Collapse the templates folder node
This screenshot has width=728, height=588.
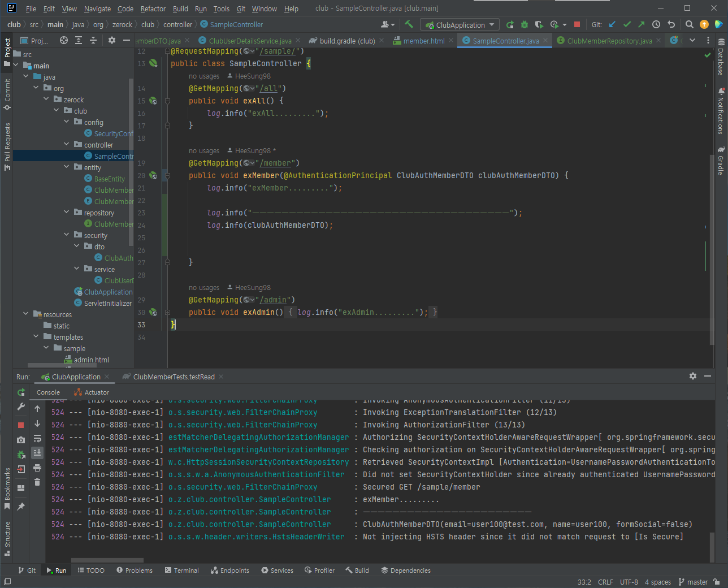coord(36,336)
